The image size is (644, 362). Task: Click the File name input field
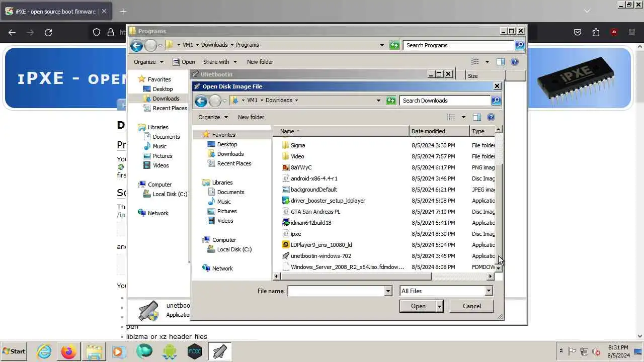pos(336,291)
